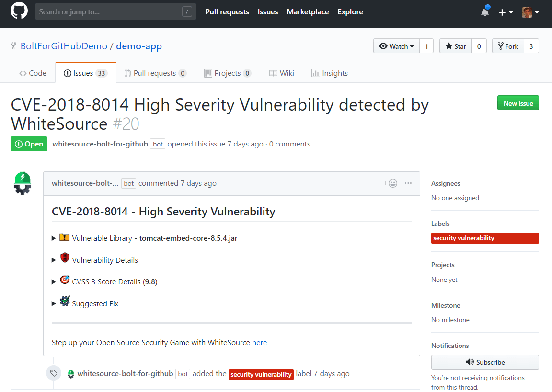This screenshot has height=392, width=552.
Task: Click the fork icon next to BoltForGitHubDemo
Action: click(x=13, y=45)
